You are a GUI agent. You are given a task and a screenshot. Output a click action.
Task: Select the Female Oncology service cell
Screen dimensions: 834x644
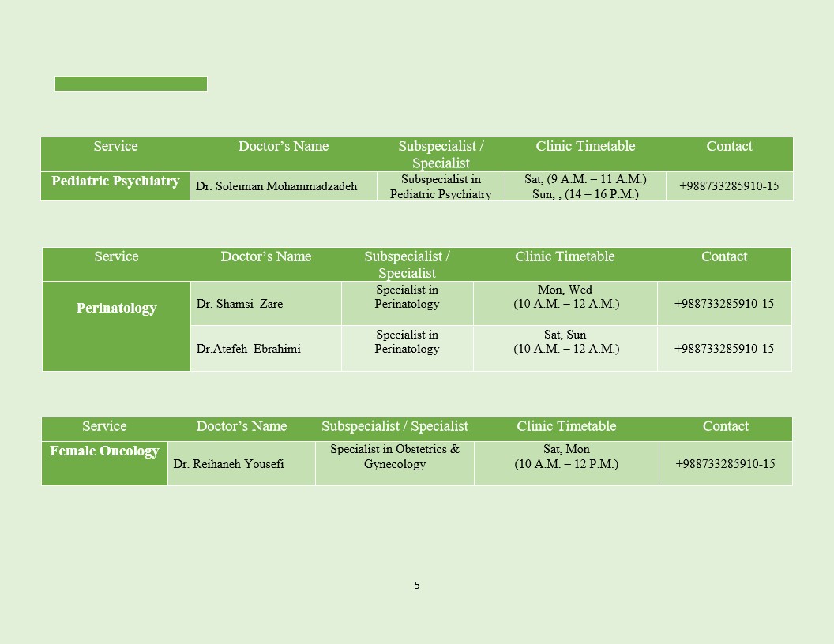(x=104, y=451)
